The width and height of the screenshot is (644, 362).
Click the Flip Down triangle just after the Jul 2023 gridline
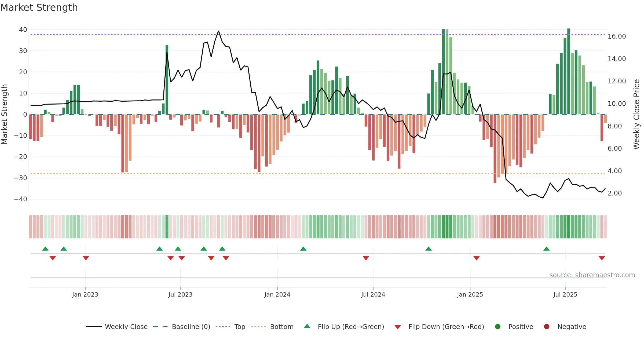[182, 258]
